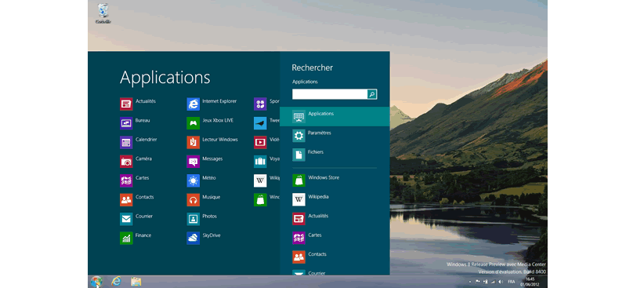Select the Paramètres search category
The height and width of the screenshot is (288, 644).
(x=335, y=135)
